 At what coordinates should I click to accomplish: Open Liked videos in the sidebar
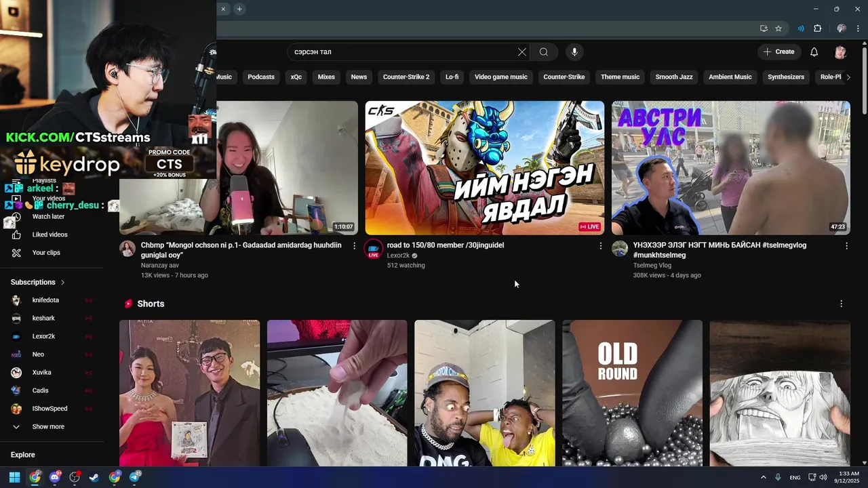coord(49,235)
